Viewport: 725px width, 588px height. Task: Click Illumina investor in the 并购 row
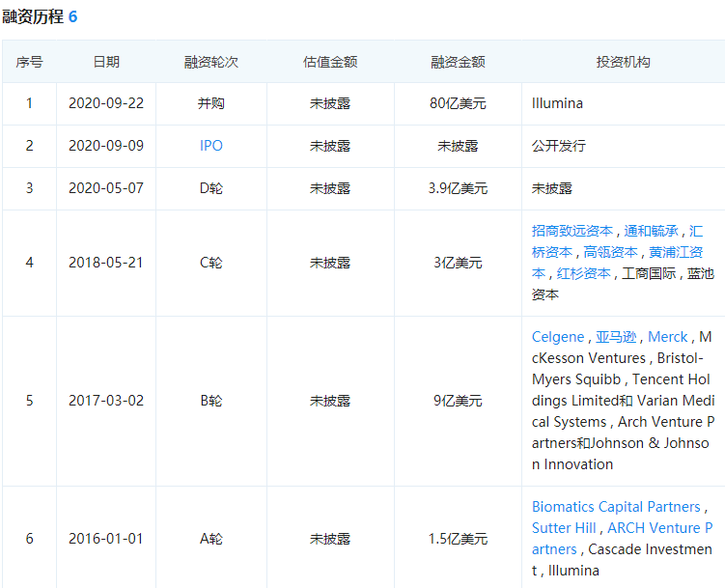point(557,103)
